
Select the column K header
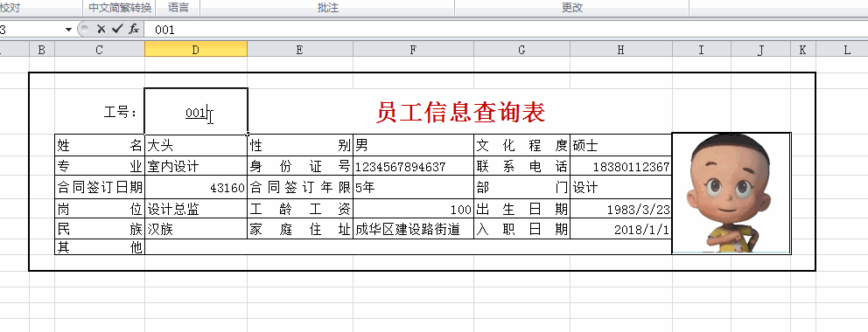coord(802,50)
